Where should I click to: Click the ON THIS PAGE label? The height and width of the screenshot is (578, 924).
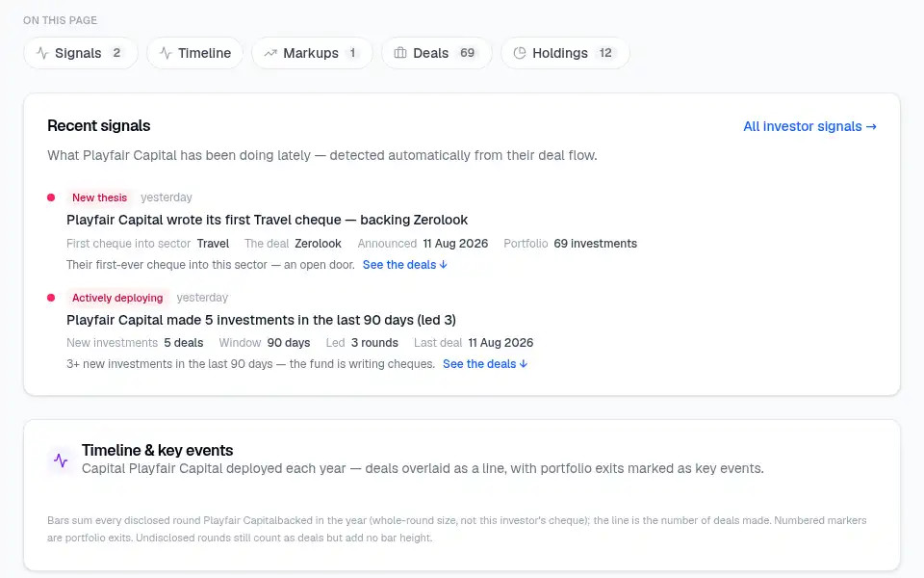60,20
